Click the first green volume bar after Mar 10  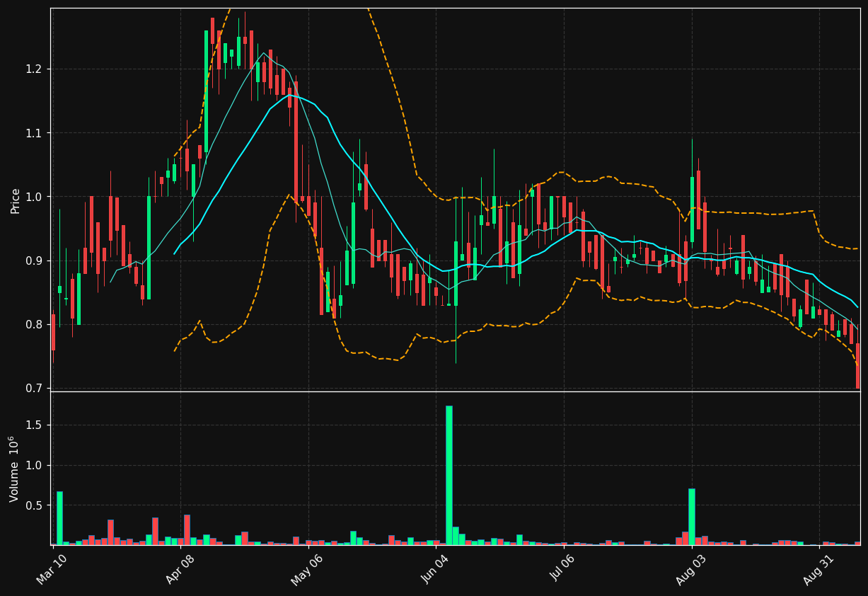[x=59, y=518]
